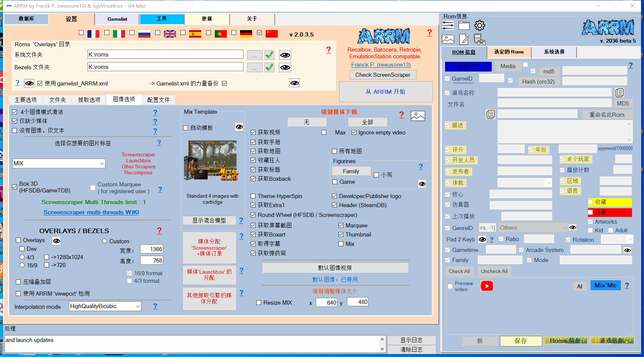Switch to the Gamelist tab
The image size is (644, 357).
[x=117, y=19]
